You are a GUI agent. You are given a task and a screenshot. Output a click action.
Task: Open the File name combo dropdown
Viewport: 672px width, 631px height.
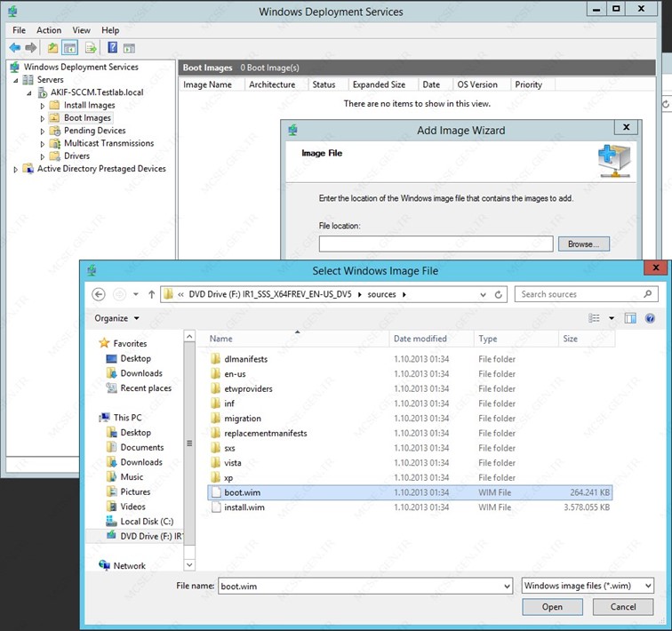pos(507,586)
